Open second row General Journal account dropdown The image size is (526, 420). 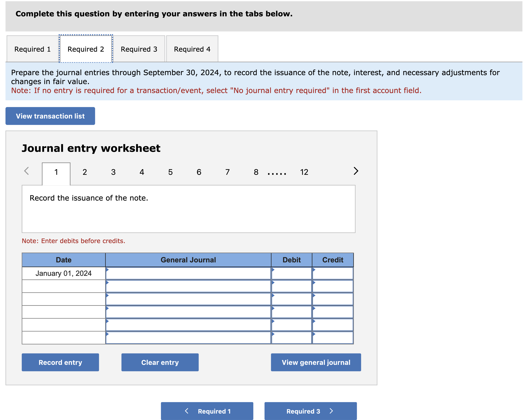188,286
